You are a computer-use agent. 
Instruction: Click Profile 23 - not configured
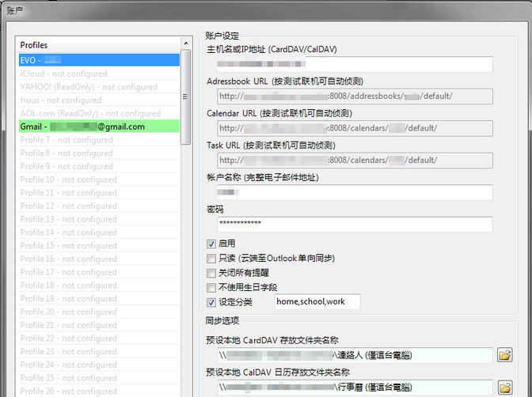pos(99,351)
